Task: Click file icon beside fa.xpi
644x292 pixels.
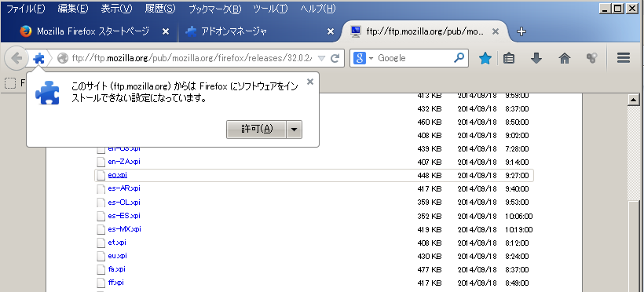Action: (x=101, y=269)
